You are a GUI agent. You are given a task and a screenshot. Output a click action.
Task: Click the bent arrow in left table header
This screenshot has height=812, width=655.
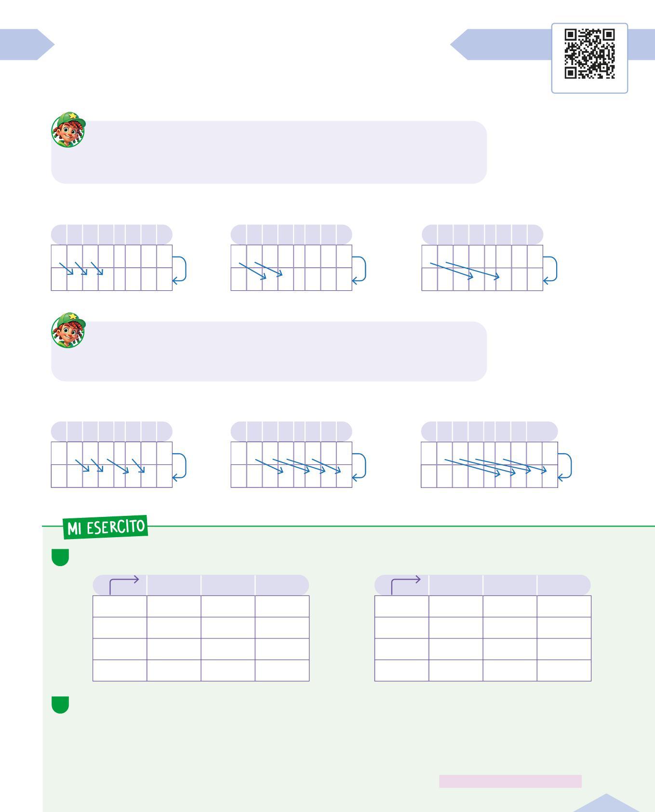pyautogui.click(x=123, y=584)
